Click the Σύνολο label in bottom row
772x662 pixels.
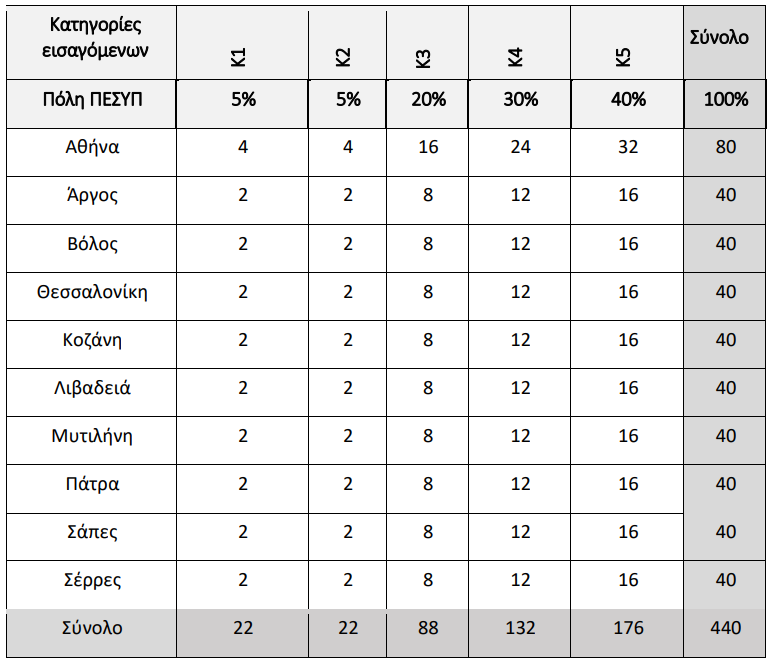point(92,628)
